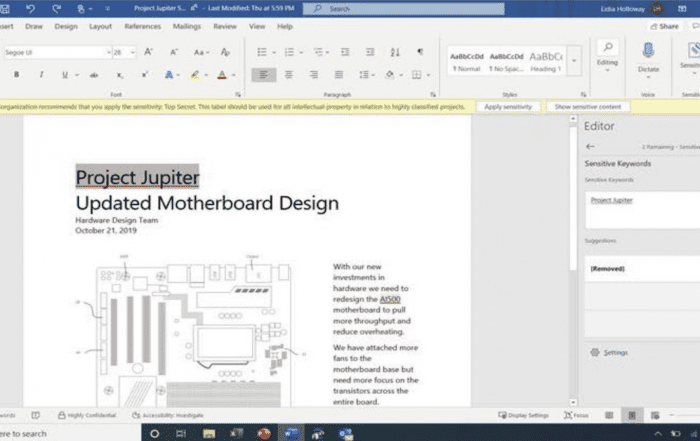Image resolution: width=700 pixels, height=441 pixels.
Task: Justify paragraph text
Action: (339, 75)
